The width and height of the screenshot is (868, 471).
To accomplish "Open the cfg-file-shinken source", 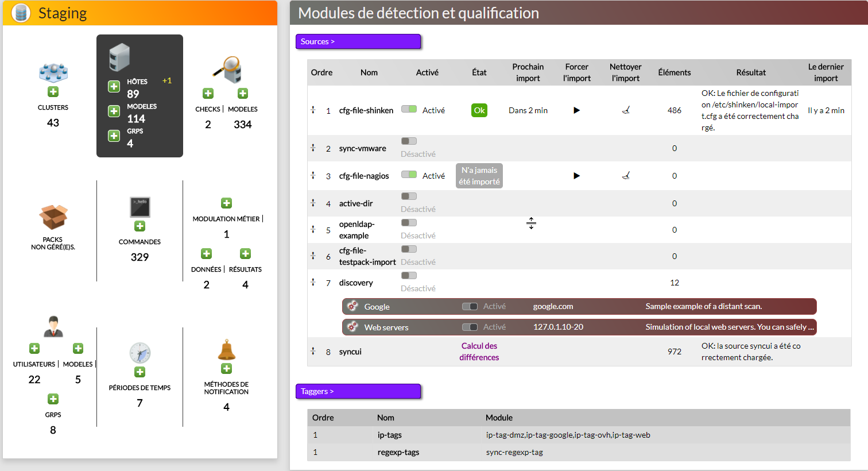I will coord(366,110).
